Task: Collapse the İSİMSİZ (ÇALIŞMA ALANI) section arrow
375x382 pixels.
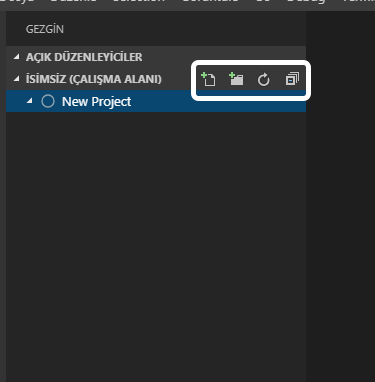Action: click(x=17, y=79)
